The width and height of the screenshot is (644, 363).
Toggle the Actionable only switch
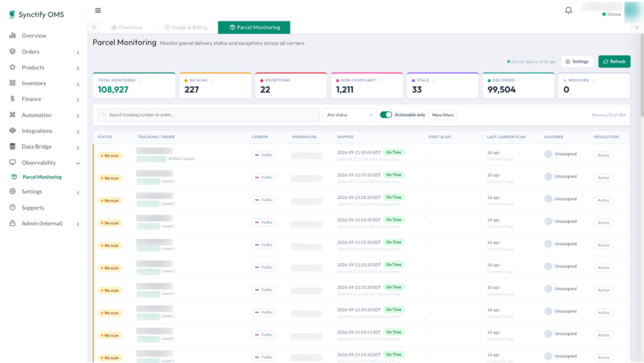coord(386,115)
